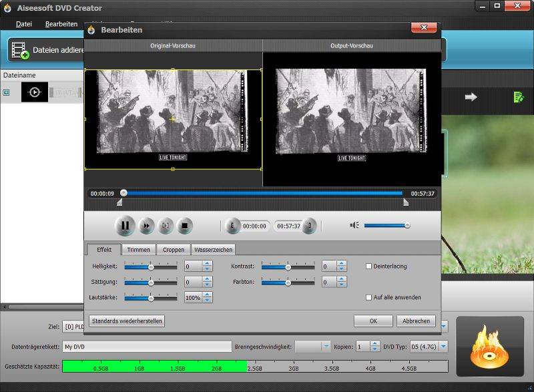The image size is (534, 392).
Task: Click the Kontrast slider handle
Action: point(288,267)
